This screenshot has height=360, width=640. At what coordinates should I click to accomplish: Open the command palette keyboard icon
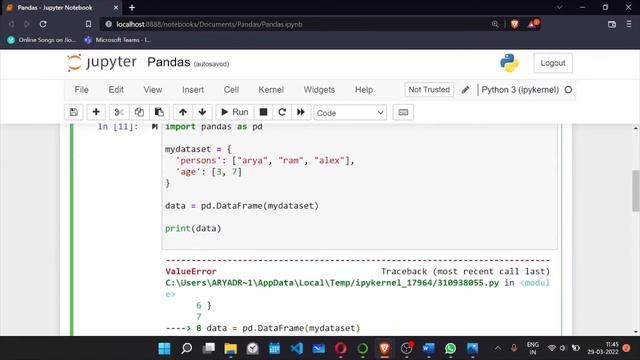pyautogui.click(x=403, y=112)
